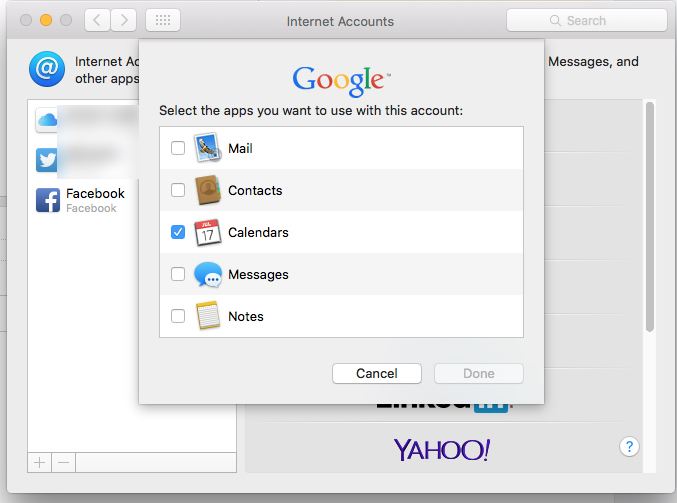Remove account with minus button
Screen dimensions: 677x503
pos(63,463)
